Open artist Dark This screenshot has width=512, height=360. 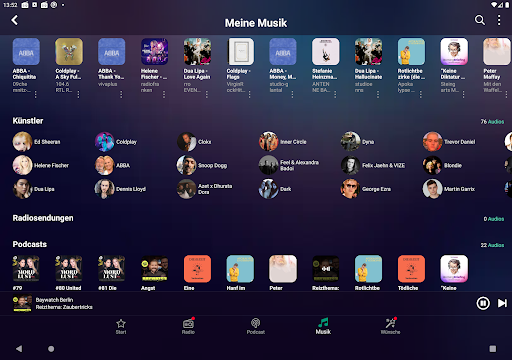click(275, 189)
